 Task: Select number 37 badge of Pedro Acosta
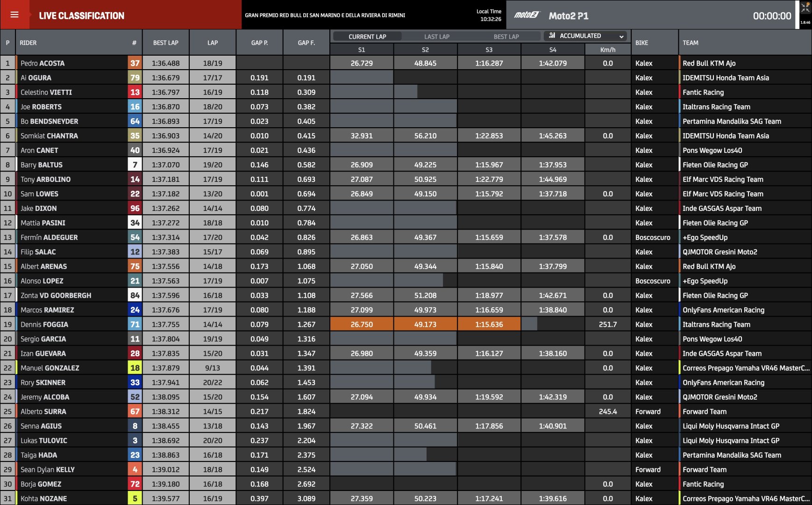pyautogui.click(x=135, y=63)
